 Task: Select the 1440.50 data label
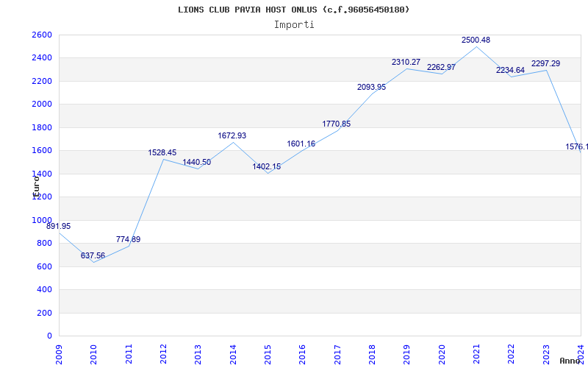196,163
